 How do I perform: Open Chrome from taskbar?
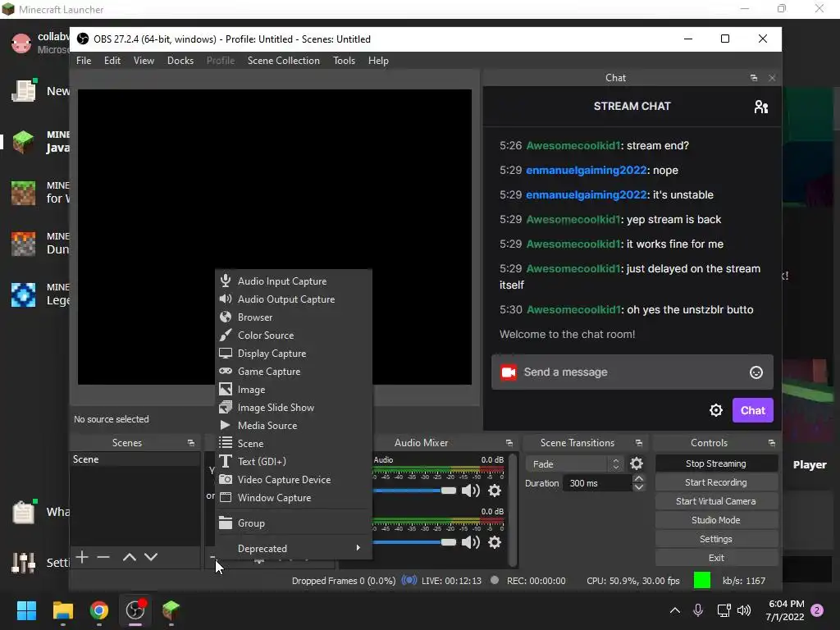[x=99, y=610]
